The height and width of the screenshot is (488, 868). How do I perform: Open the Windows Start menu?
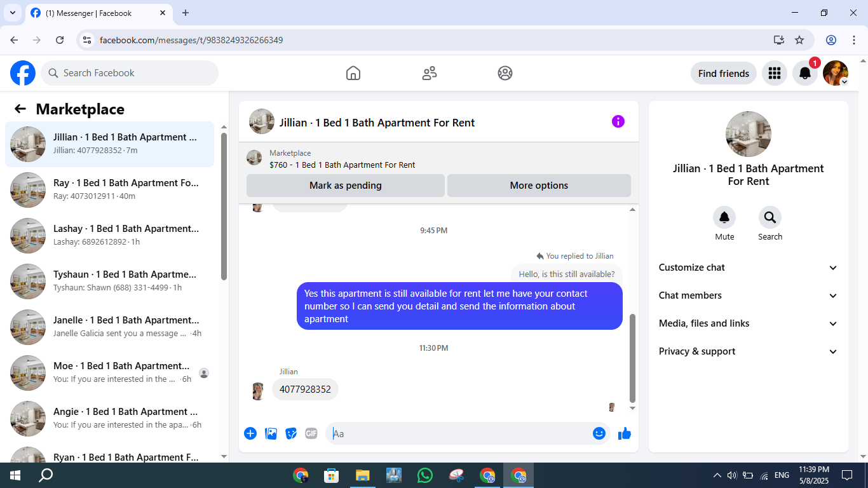click(x=15, y=475)
